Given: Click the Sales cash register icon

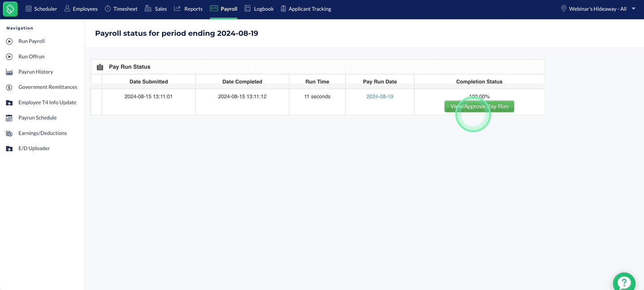Looking at the screenshot, I should coord(148,9).
